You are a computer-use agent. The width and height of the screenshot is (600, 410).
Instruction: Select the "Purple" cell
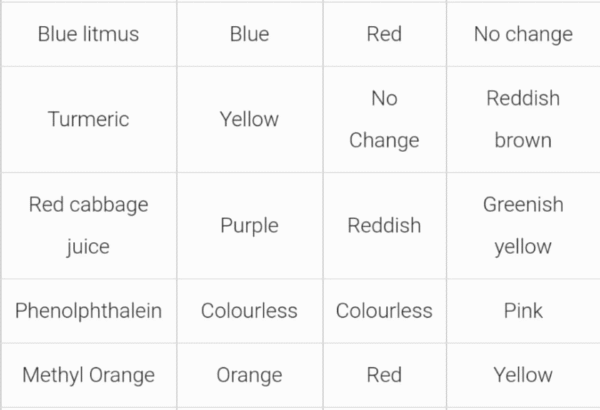(x=249, y=225)
